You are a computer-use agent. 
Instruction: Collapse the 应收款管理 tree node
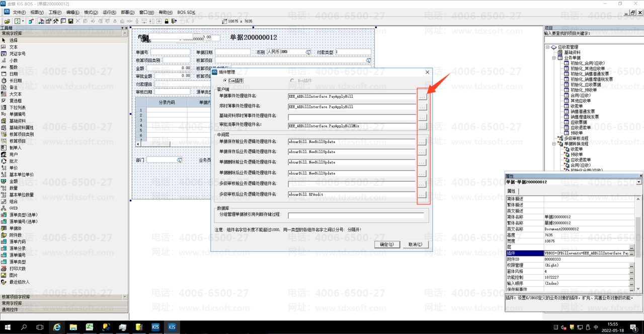click(x=548, y=47)
